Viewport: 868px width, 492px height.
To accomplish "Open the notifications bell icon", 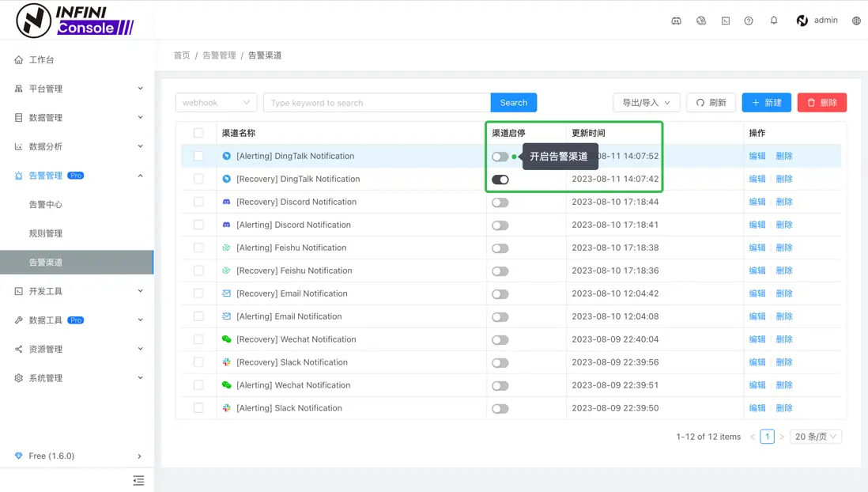I will coord(774,21).
